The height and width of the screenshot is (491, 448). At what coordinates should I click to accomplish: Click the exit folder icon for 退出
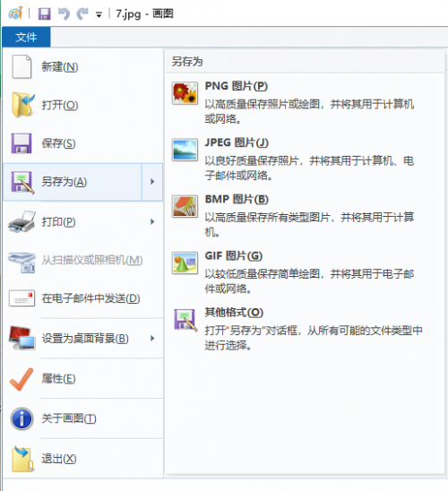tap(22, 459)
